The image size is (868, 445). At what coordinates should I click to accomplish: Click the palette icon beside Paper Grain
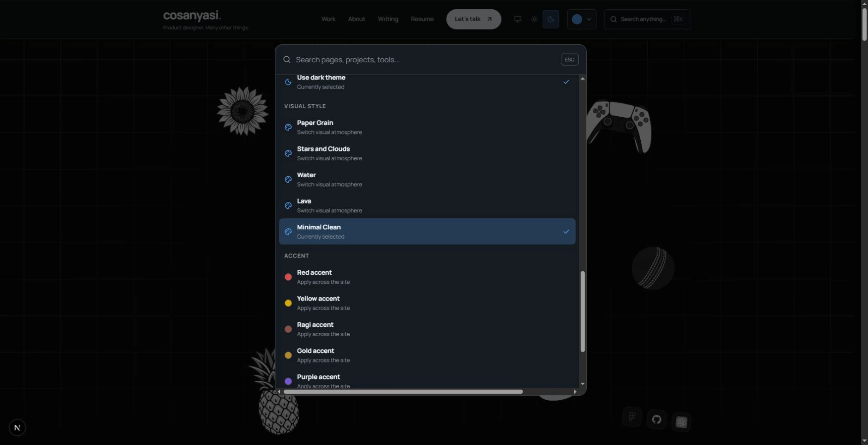pos(288,127)
